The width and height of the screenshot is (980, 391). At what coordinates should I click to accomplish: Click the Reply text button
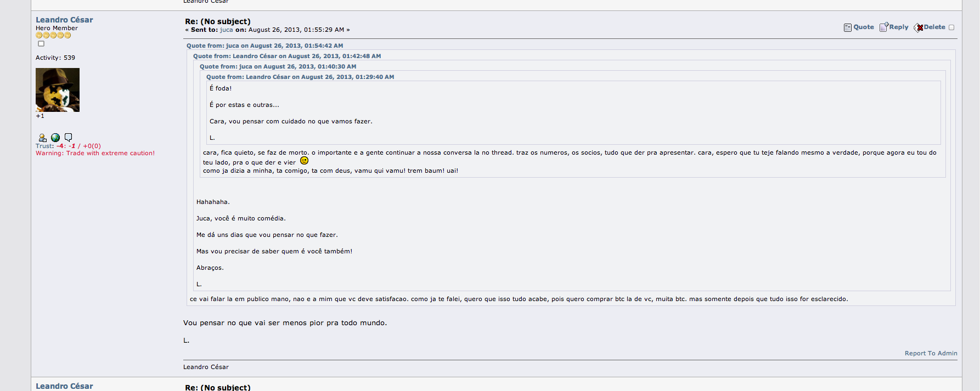[x=898, y=27]
